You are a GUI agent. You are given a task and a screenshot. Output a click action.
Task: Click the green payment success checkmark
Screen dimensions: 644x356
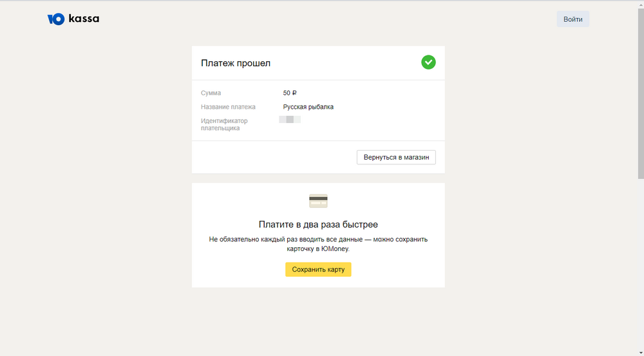tap(428, 62)
